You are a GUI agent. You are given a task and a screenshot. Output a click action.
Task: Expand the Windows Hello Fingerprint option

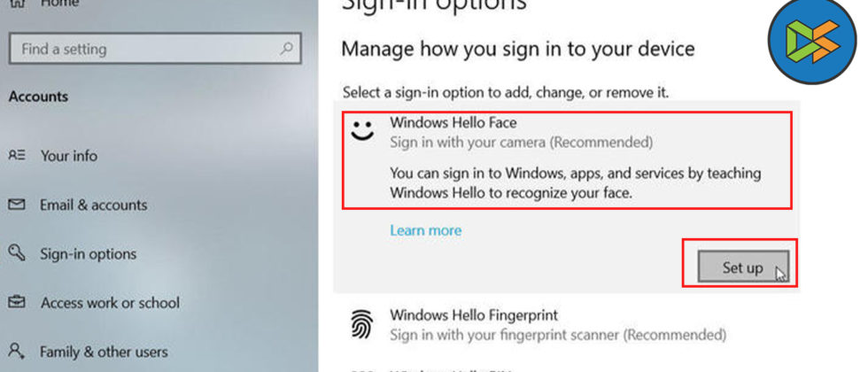[x=558, y=325]
